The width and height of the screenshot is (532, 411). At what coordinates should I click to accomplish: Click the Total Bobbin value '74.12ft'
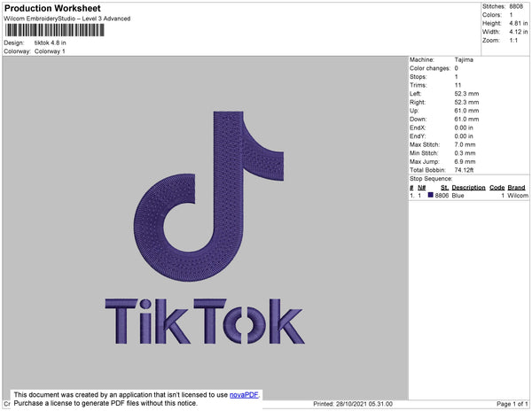click(464, 170)
